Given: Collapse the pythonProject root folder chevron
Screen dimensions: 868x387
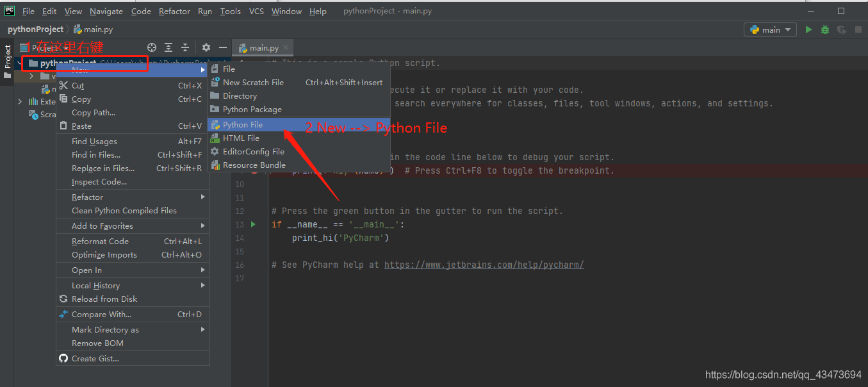Looking at the screenshot, I should point(21,63).
